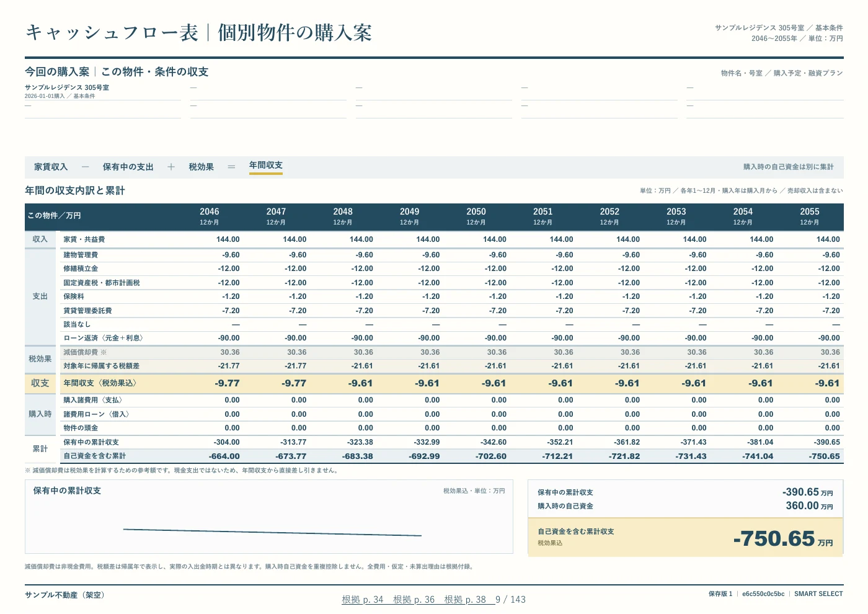Viewport: 868px width, 614px height.
Task: Go to the 根拠 p. 38 link
Action: 465,600
